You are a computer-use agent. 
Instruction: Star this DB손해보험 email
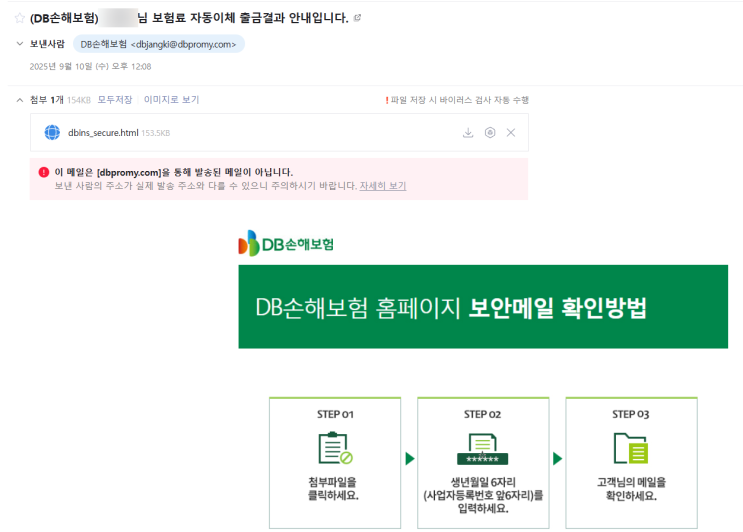19,18
